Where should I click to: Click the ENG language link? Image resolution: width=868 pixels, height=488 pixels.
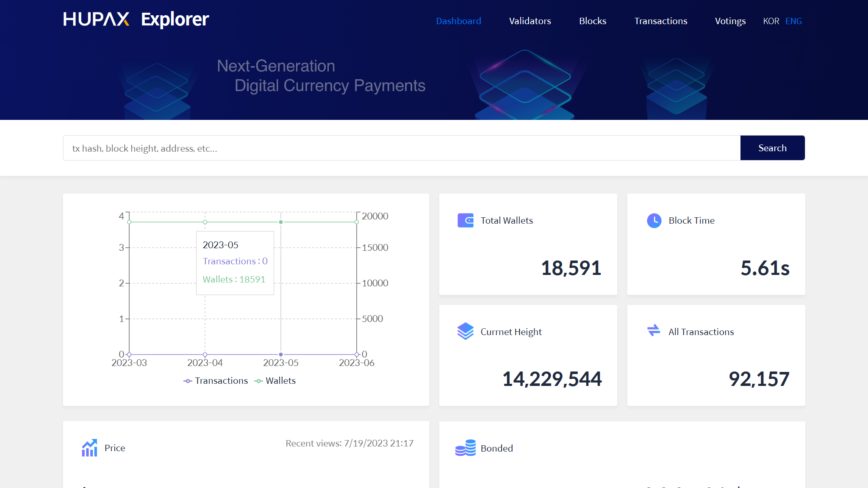click(x=793, y=21)
